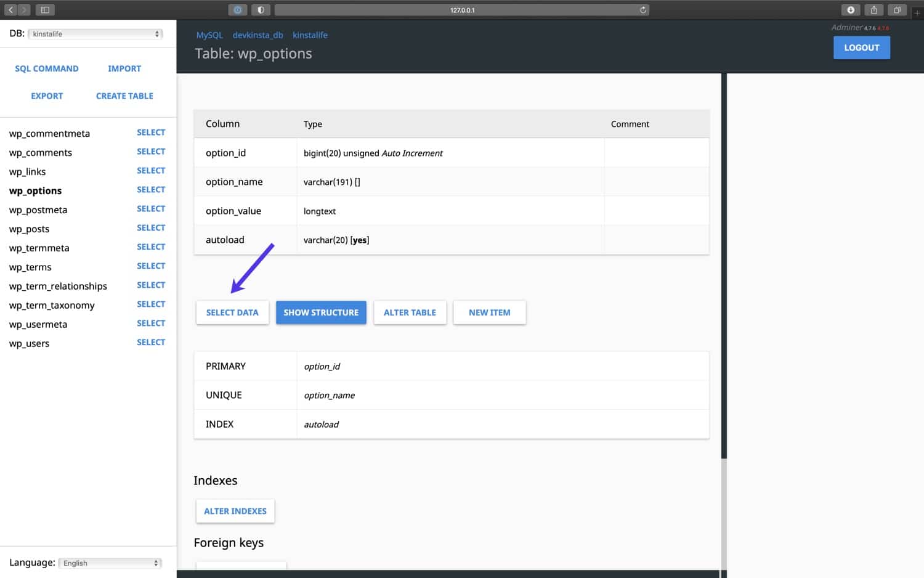Open the DB database dropdown

(94, 33)
